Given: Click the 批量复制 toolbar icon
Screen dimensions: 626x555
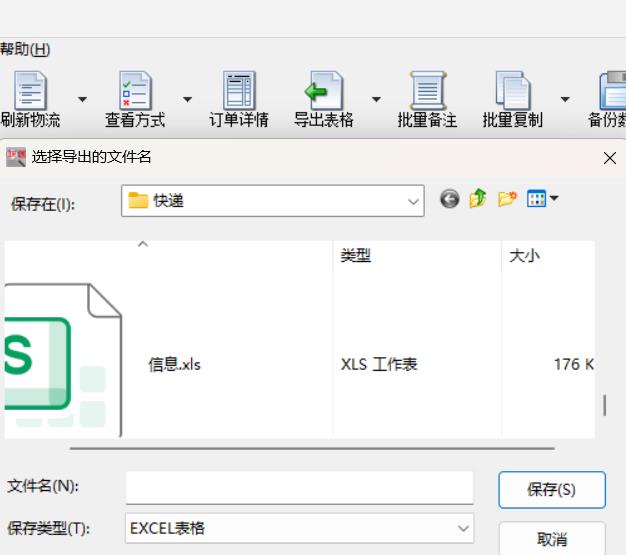Looking at the screenshot, I should coord(513,91).
